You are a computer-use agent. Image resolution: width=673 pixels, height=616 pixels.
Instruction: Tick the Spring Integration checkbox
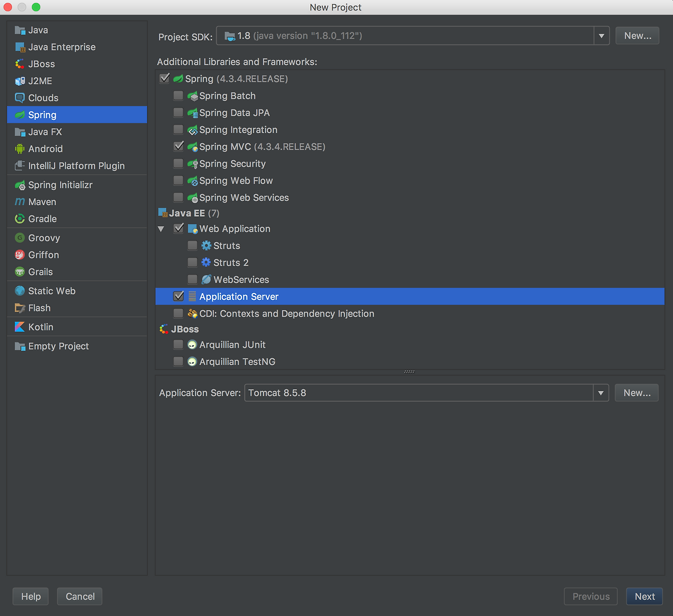(x=179, y=129)
